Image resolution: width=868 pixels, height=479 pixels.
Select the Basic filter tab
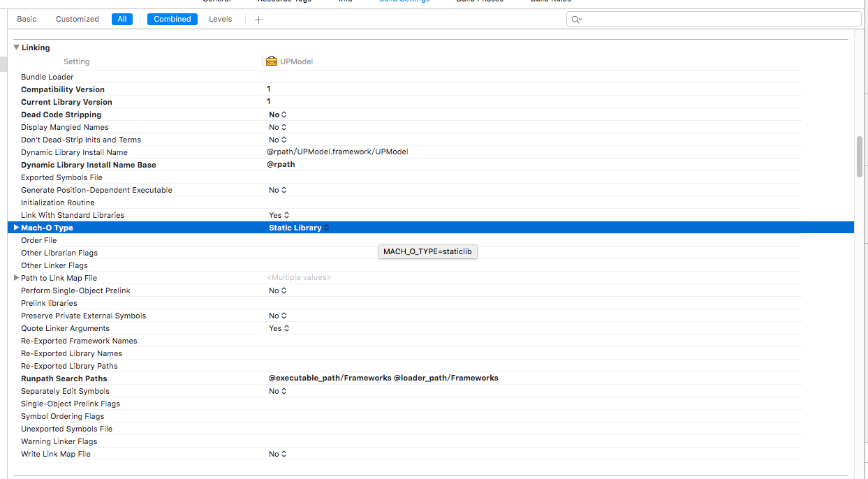coord(27,19)
